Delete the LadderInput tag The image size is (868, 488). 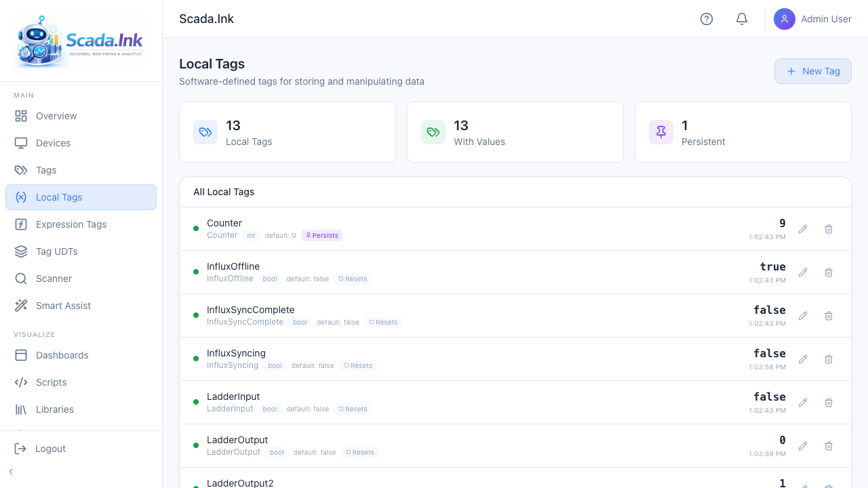829,403
